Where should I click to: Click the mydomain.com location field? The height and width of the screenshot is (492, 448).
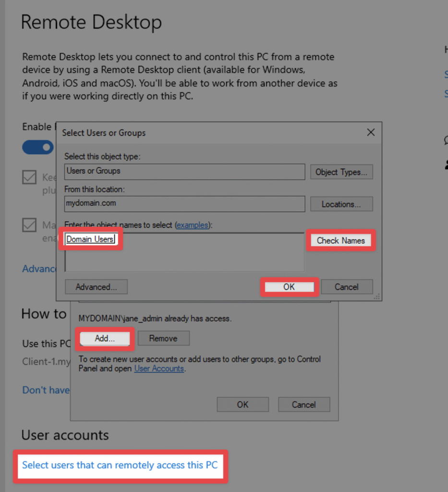point(185,204)
